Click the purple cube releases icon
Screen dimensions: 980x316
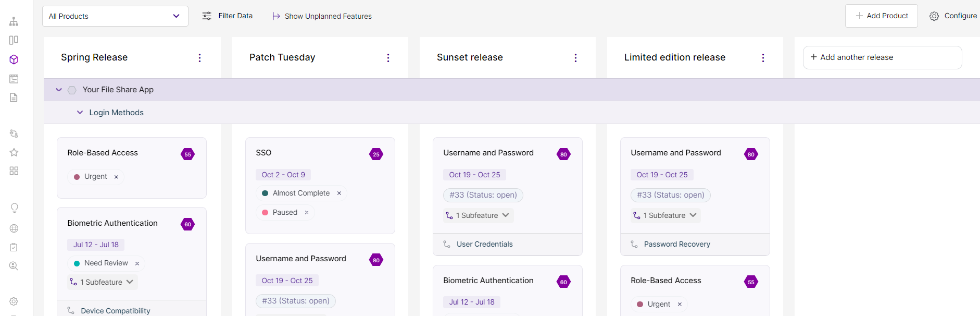(14, 59)
